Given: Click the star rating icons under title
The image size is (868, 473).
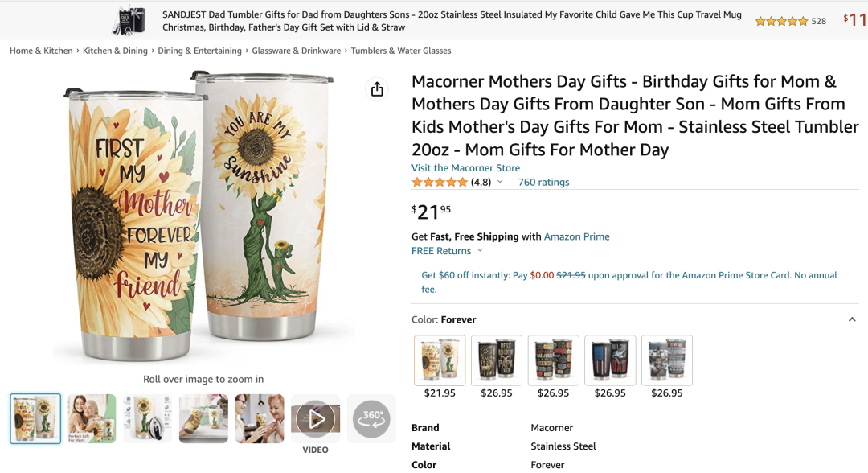Looking at the screenshot, I should point(440,183).
